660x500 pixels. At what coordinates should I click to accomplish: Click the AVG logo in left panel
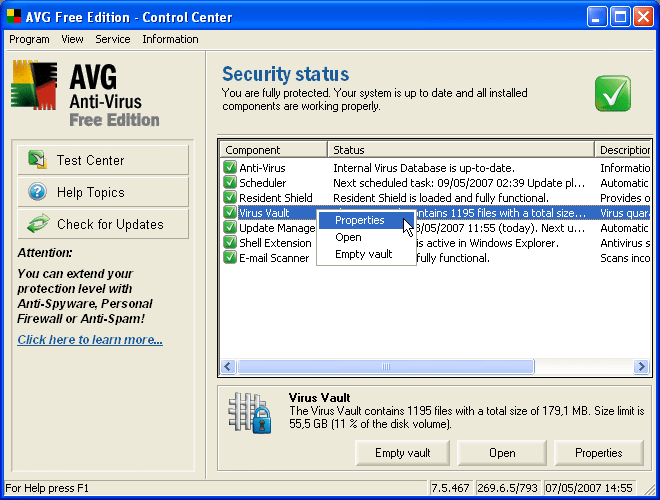[34, 85]
